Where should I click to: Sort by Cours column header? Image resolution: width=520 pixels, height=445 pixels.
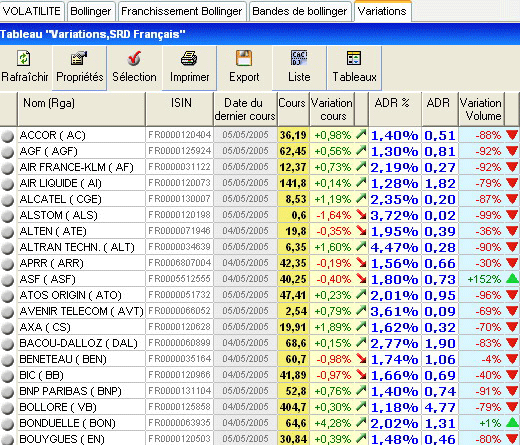(x=293, y=109)
